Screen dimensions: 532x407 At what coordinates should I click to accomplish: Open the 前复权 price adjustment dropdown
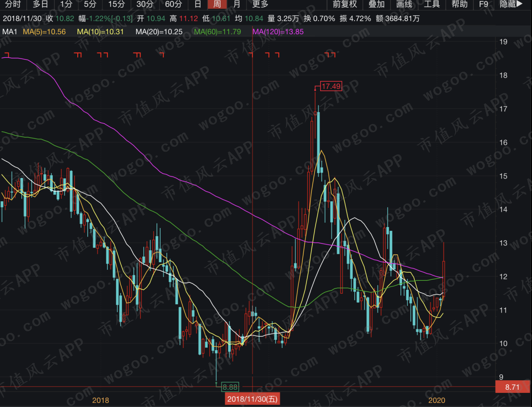pos(345,4)
